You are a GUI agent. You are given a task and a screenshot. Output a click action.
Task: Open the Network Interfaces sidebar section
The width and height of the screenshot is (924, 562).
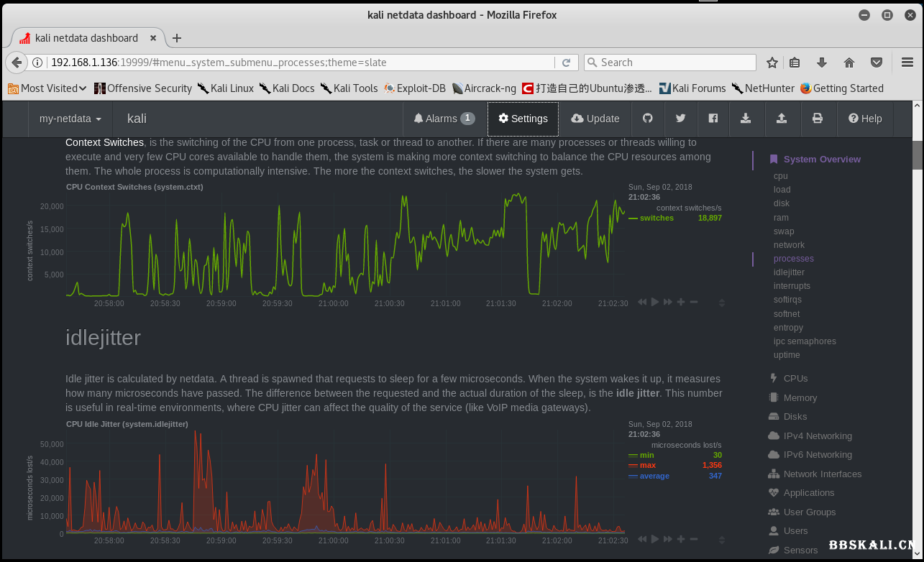(x=822, y=474)
